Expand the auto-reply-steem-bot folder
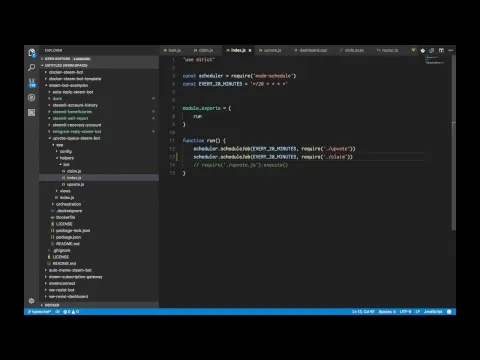The height and width of the screenshot is (360, 480). point(99,92)
